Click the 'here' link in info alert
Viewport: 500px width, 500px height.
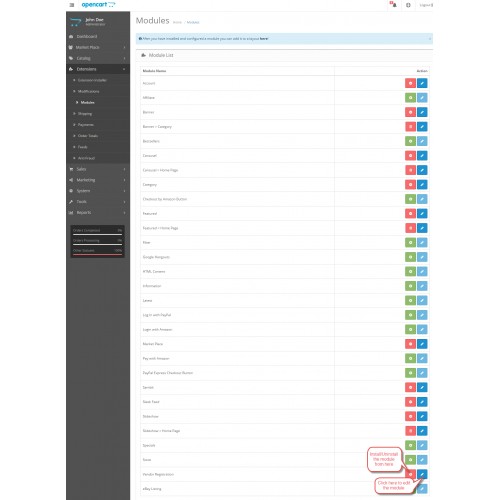264,39
